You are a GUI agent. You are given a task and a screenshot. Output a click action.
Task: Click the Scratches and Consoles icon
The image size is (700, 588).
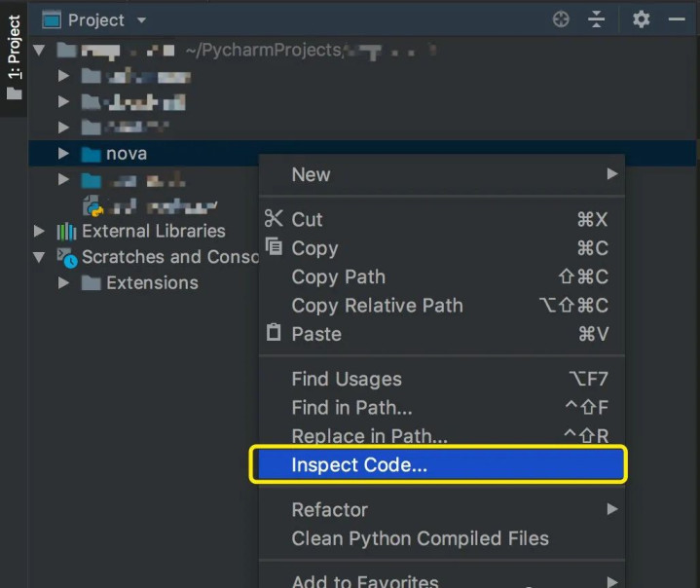(x=66, y=257)
